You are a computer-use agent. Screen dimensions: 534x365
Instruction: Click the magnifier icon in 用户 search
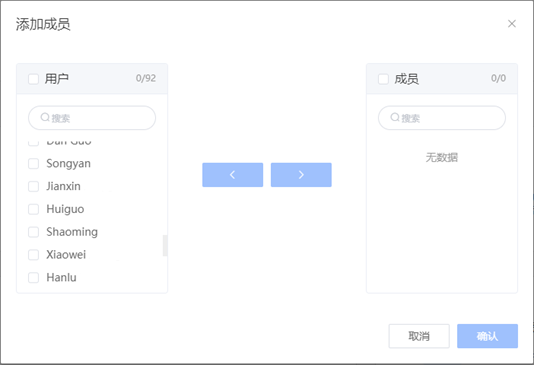pyautogui.click(x=45, y=117)
